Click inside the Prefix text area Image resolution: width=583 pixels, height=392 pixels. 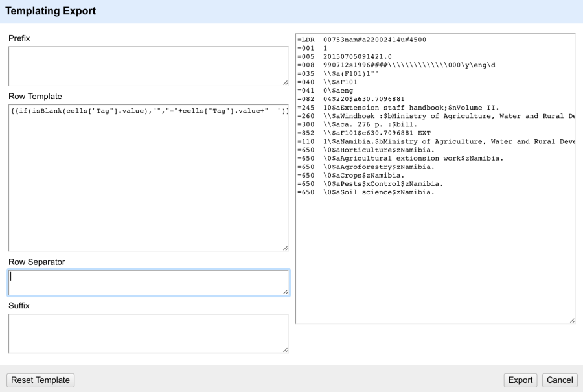pos(147,65)
